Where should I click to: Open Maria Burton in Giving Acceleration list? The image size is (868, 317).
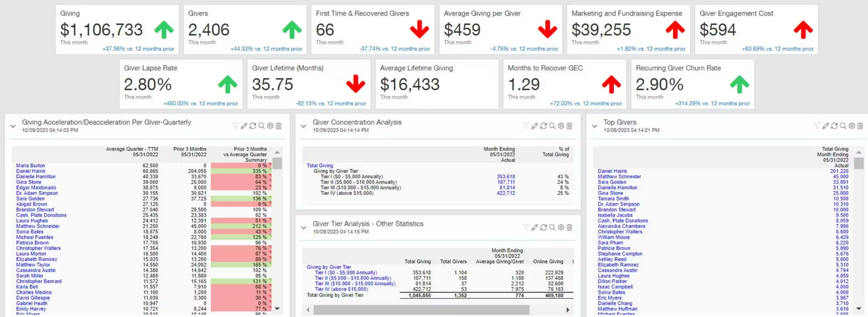click(30, 165)
